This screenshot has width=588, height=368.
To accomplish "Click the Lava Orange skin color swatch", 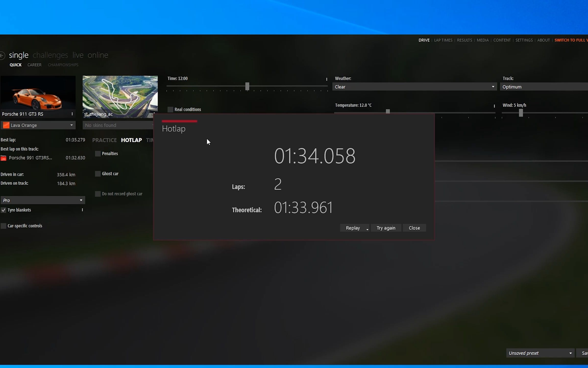I will coord(6,125).
